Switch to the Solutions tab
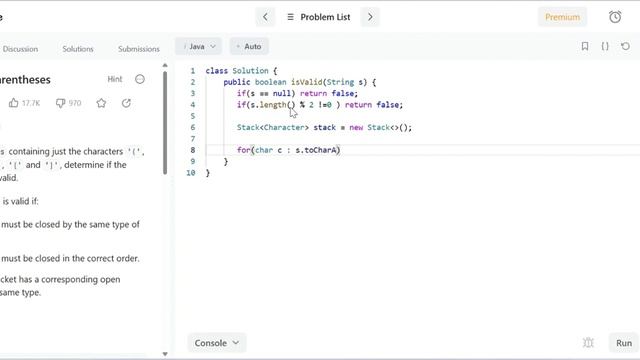Viewport: 640px width, 360px height. pyautogui.click(x=78, y=49)
